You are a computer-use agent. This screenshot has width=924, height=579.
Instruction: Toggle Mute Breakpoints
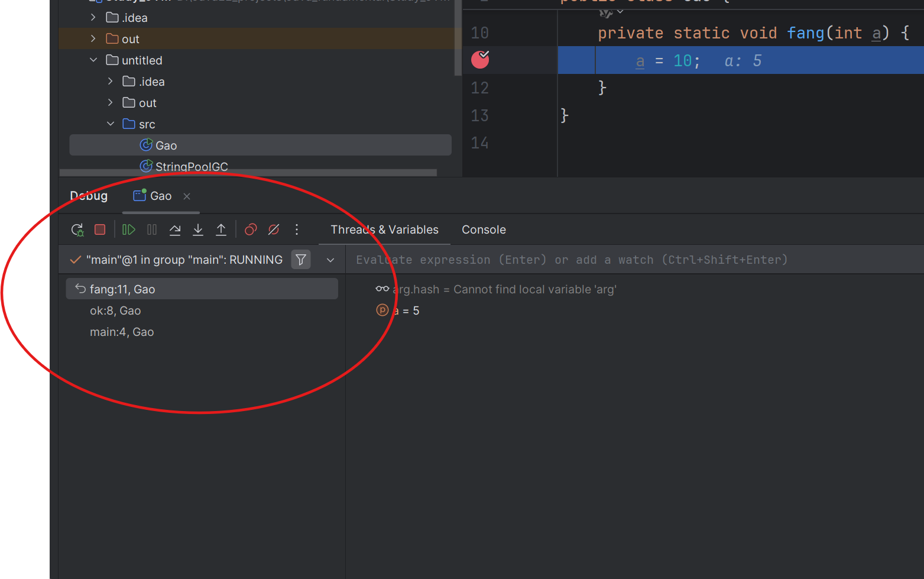coord(274,229)
